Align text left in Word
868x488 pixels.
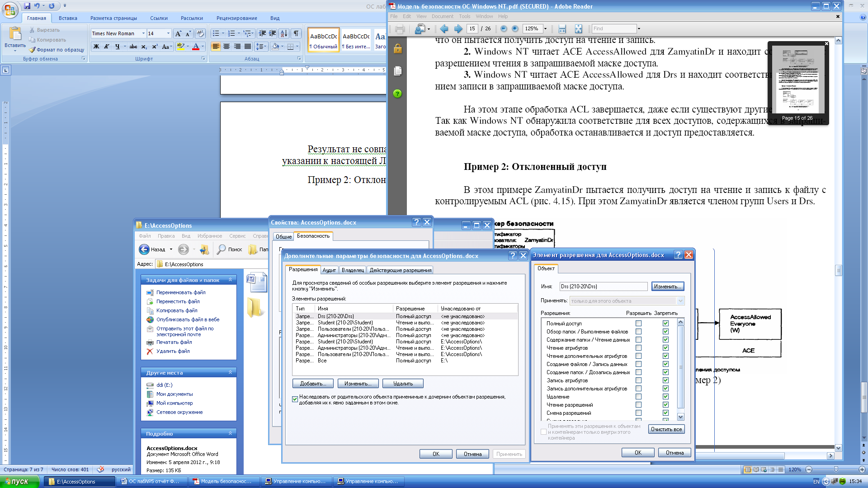(216, 47)
